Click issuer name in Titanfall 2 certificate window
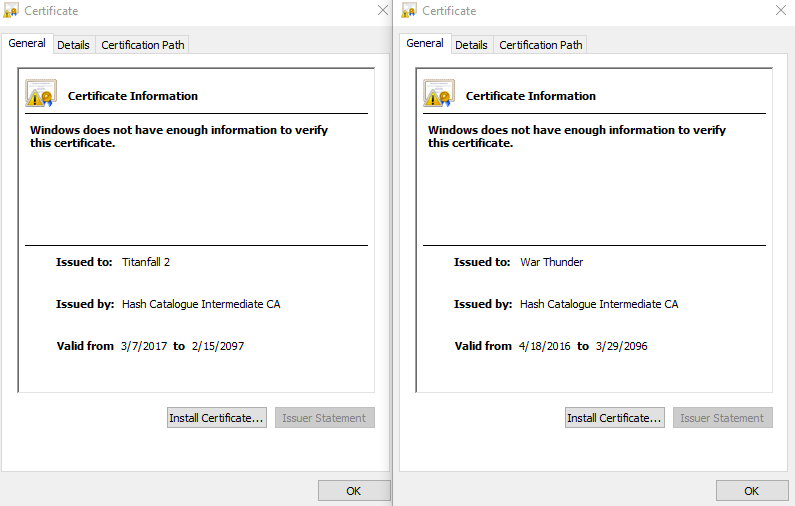 click(201, 304)
